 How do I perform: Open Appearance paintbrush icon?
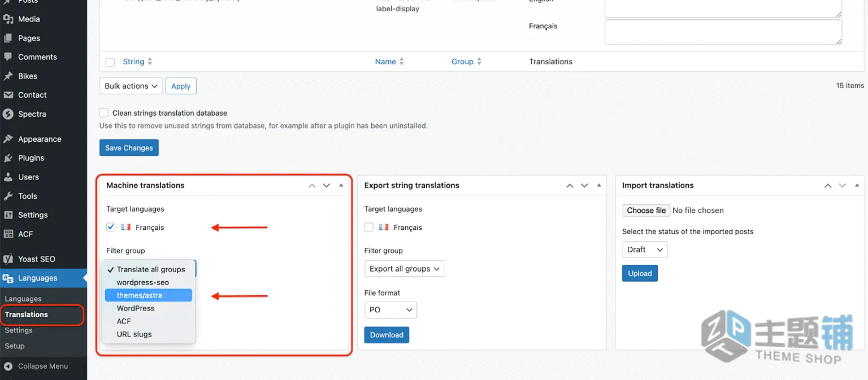[x=8, y=139]
